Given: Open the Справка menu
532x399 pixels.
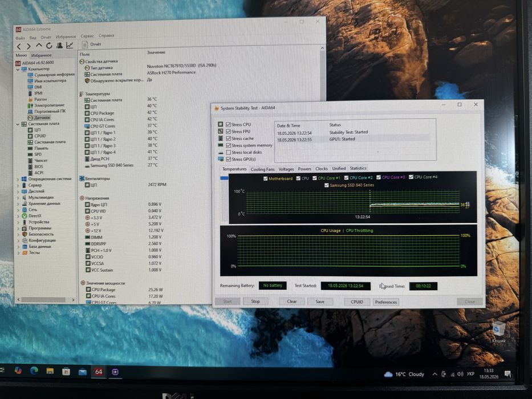Looking at the screenshot, I should pyautogui.click(x=107, y=35).
